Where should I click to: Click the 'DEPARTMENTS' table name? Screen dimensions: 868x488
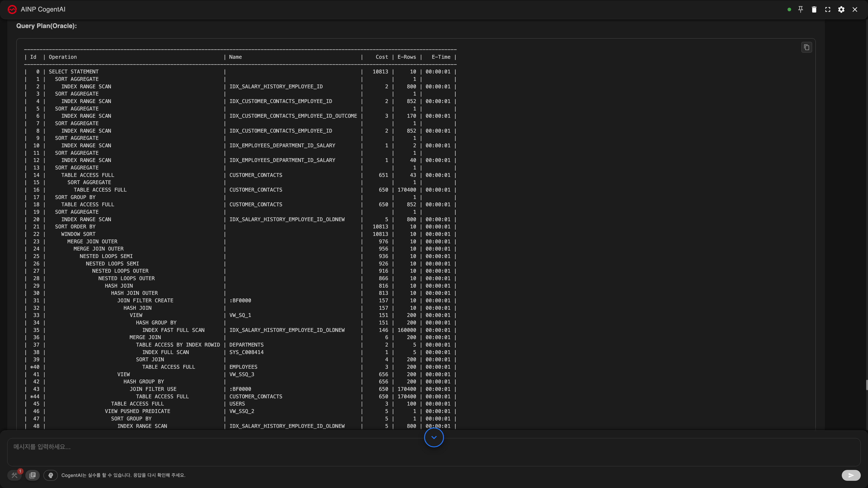click(x=246, y=345)
